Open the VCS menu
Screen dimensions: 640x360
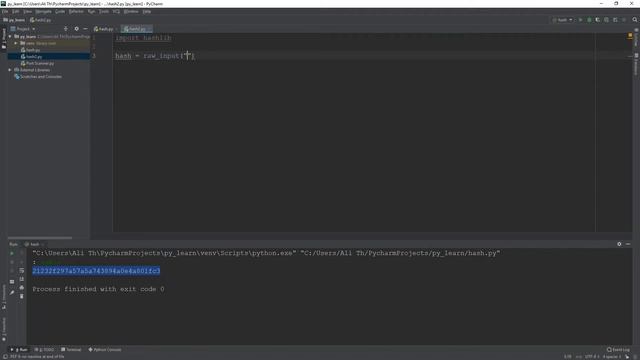(116, 11)
